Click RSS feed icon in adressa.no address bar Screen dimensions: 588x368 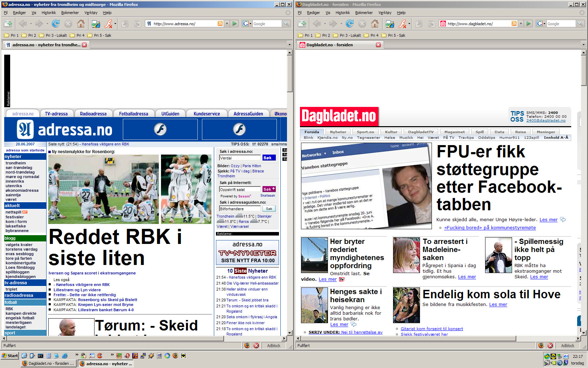tap(220, 23)
